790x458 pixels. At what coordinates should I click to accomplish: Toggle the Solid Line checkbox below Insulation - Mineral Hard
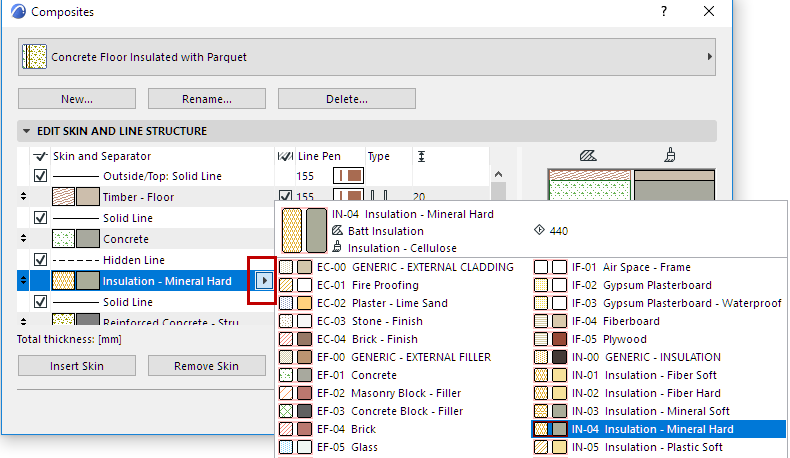[40, 302]
